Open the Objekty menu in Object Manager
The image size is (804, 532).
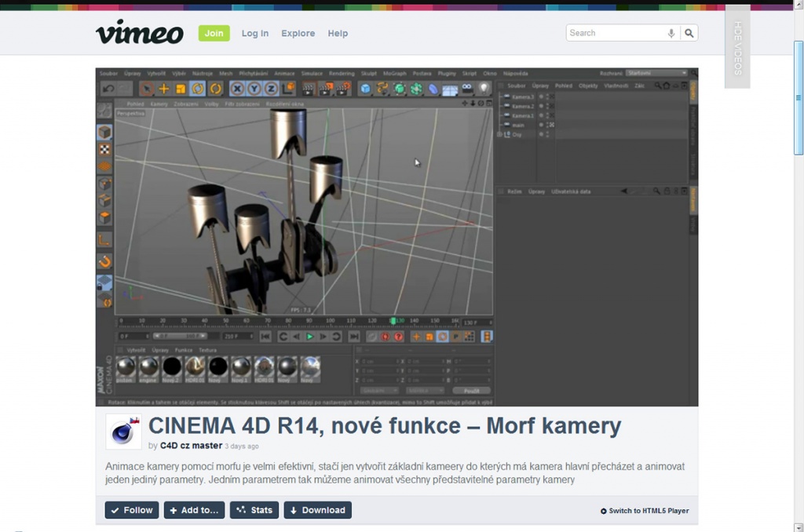(x=588, y=86)
